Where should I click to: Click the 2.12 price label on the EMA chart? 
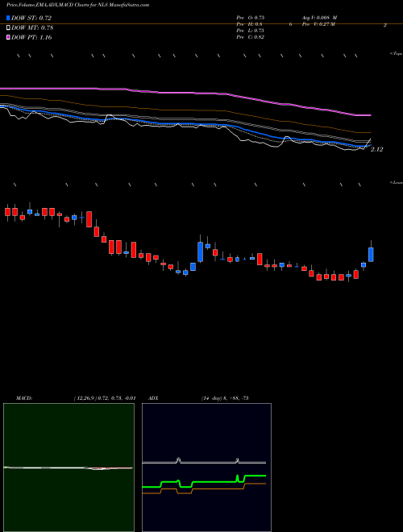pyautogui.click(x=376, y=149)
